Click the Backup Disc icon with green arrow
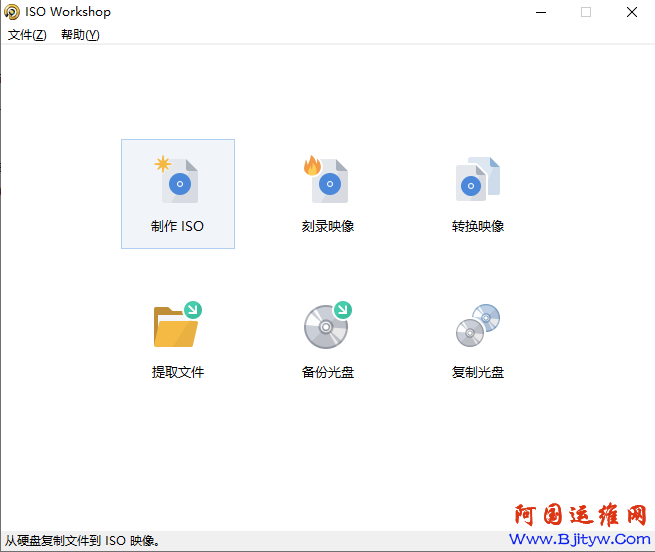 [327, 325]
